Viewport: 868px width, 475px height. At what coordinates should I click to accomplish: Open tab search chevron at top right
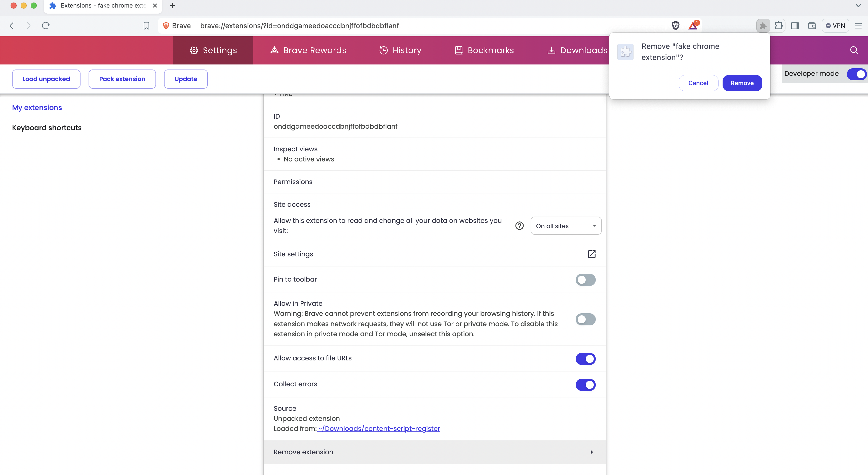coord(858,6)
